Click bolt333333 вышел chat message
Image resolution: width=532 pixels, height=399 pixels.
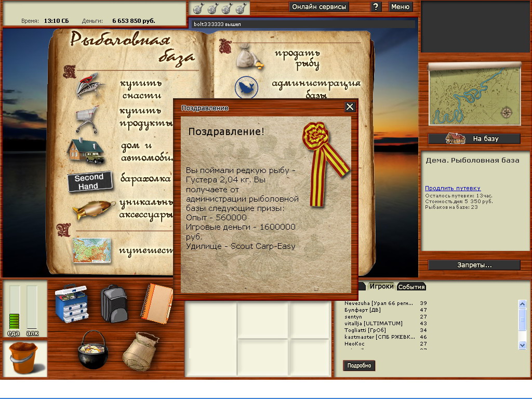coord(217,24)
